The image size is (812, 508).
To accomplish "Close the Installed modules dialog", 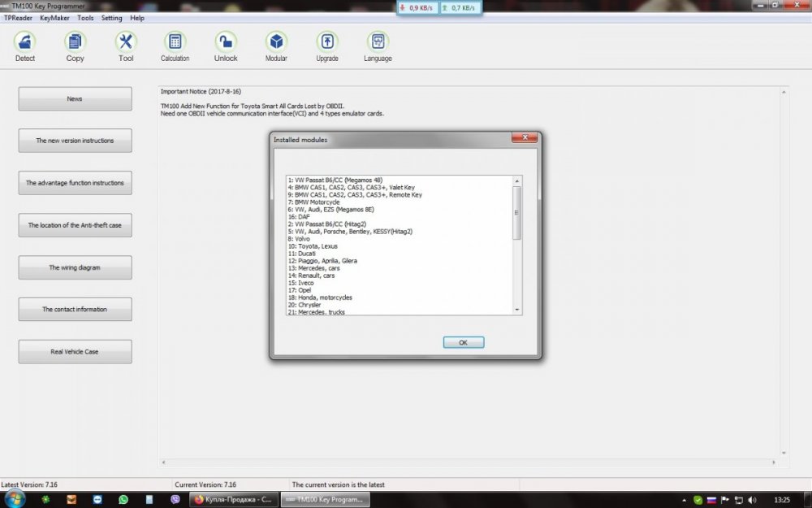I will point(525,137).
